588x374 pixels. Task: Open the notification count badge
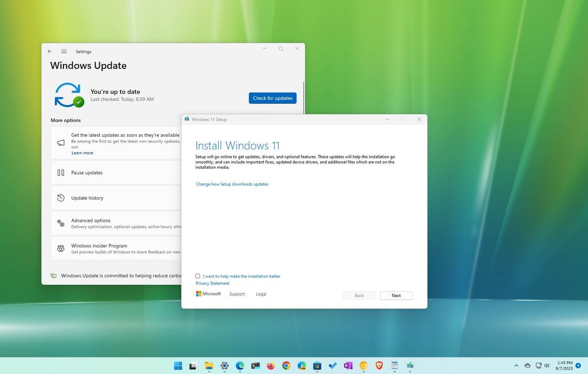tap(579, 365)
